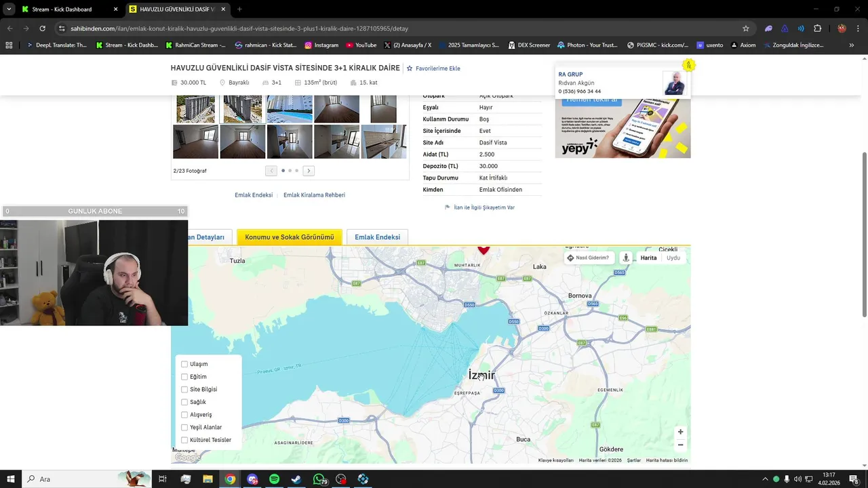This screenshot has width=868, height=488.
Task: Open the tab search dropdown arrow
Action: tap(9, 9)
